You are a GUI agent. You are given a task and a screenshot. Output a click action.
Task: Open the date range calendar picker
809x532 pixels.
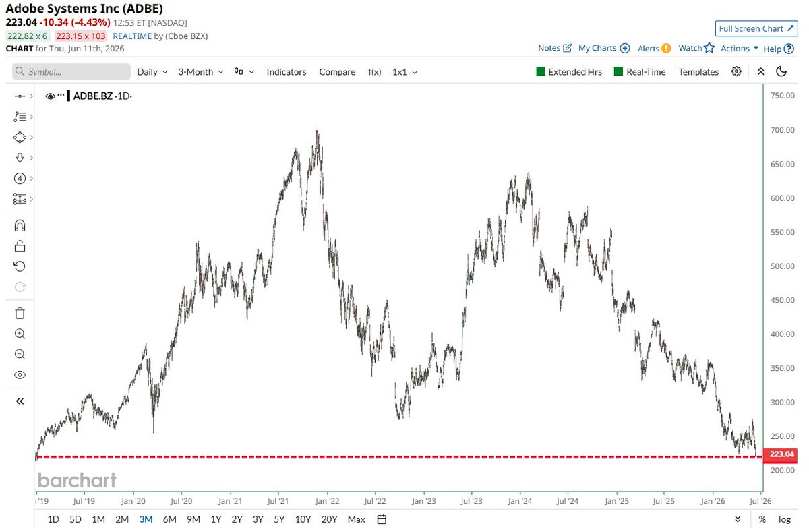click(382, 519)
